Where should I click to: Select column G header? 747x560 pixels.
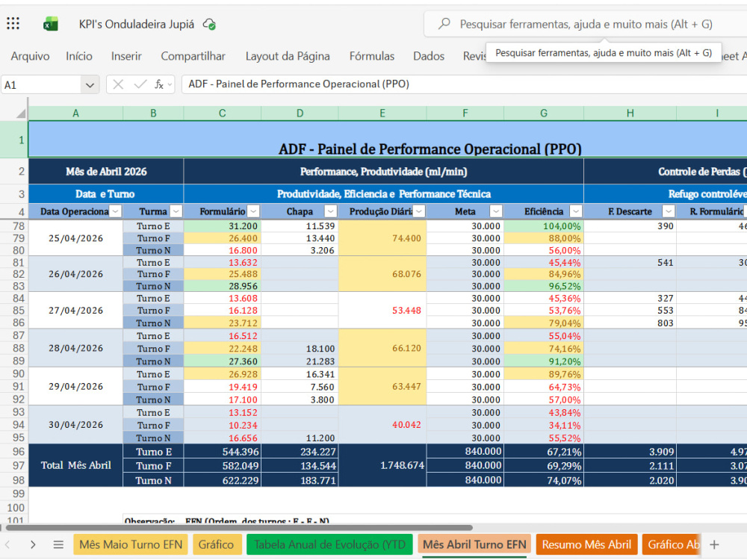[x=544, y=113]
